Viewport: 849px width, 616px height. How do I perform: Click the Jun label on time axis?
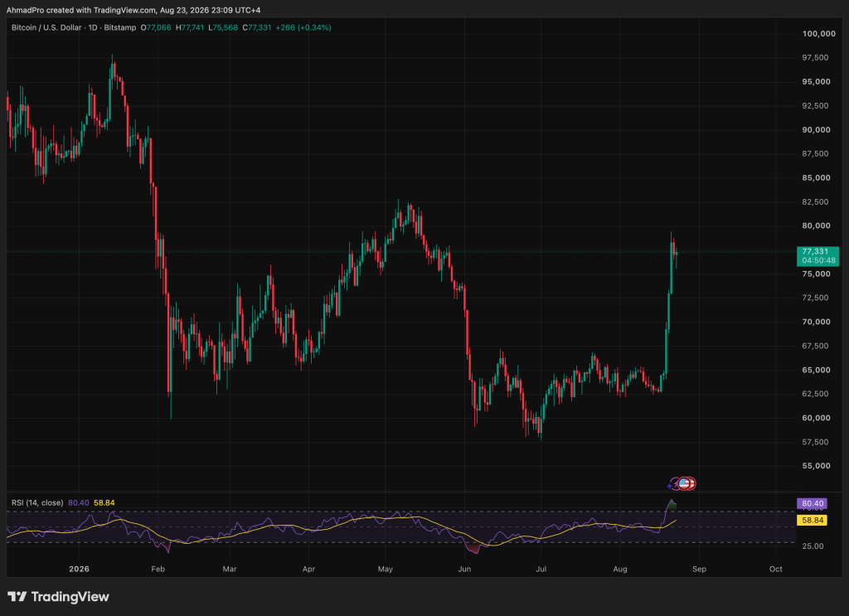click(x=464, y=569)
